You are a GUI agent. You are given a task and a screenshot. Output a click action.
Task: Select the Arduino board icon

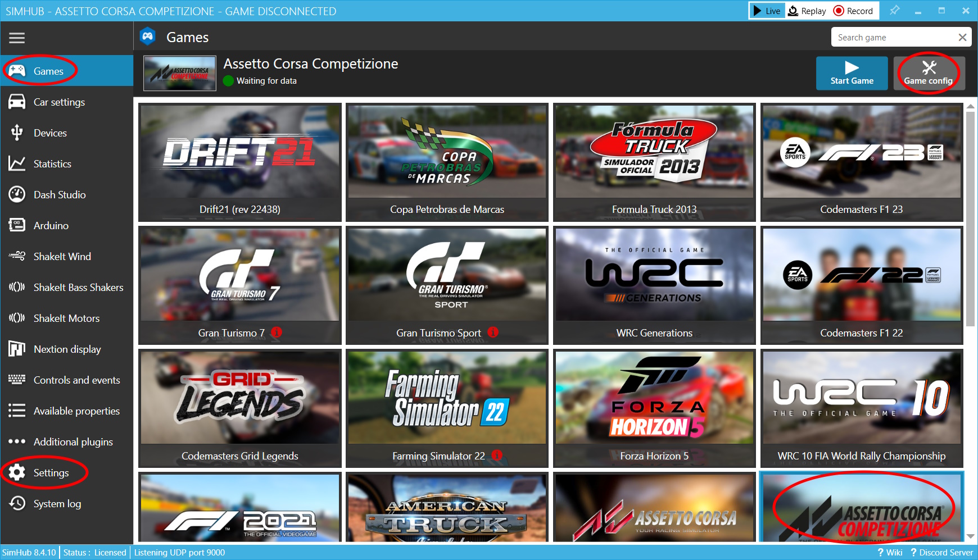click(x=17, y=225)
